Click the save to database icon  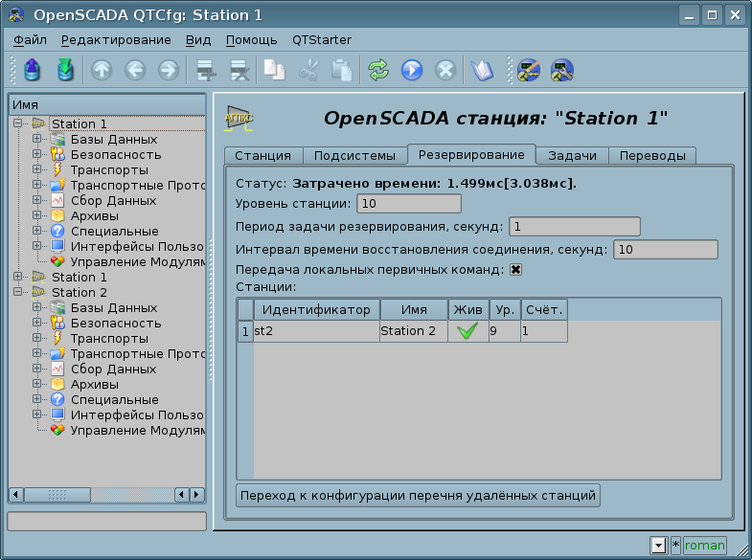[x=64, y=70]
